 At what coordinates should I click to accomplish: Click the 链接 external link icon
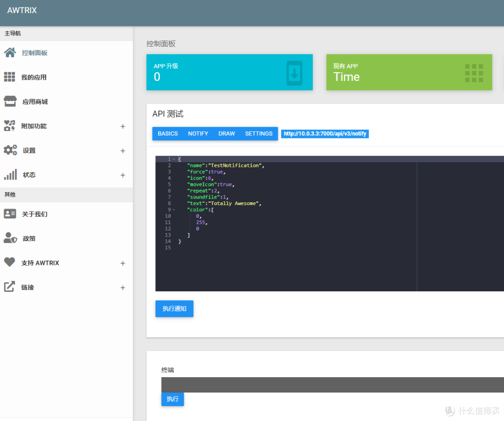pyautogui.click(x=9, y=287)
